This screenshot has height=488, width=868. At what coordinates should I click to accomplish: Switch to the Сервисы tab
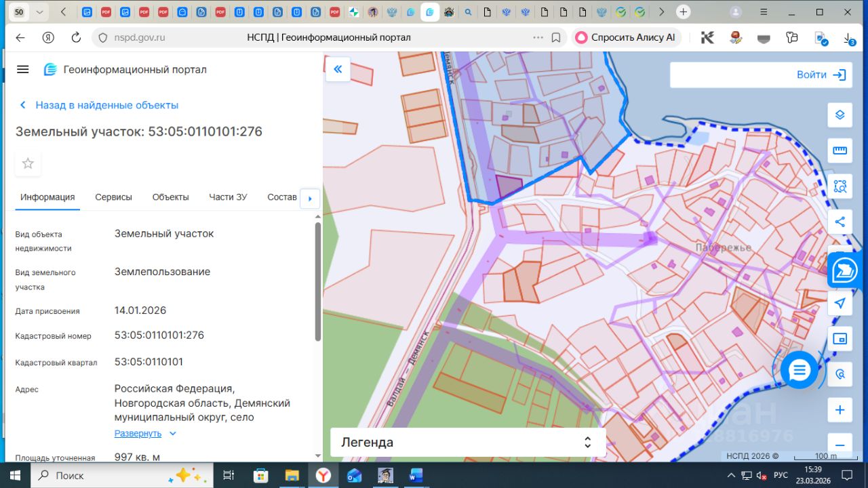113,197
